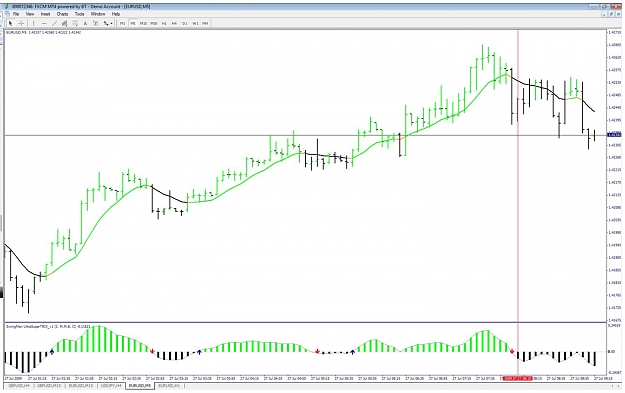
Task: Switch chart to MN timeframe
Action: (205, 24)
